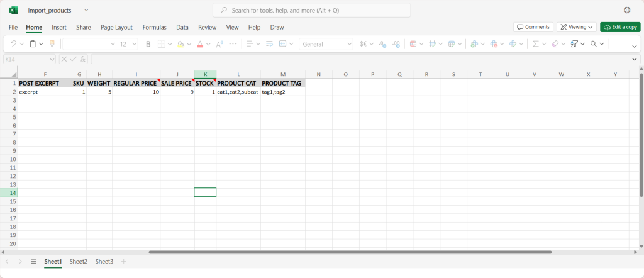Click the Format Cells icon
This screenshot has width=644, height=278.
(x=513, y=44)
